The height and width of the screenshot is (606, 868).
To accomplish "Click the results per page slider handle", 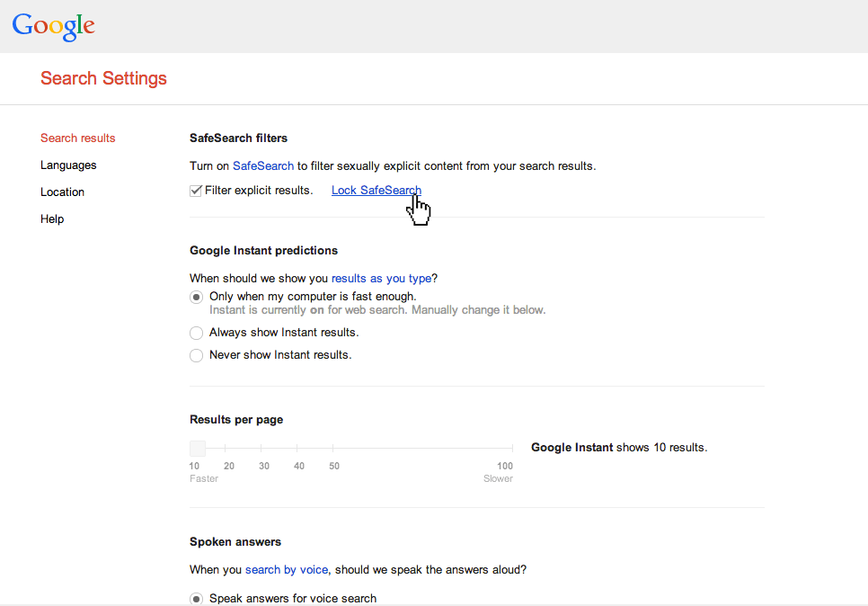I will [198, 448].
